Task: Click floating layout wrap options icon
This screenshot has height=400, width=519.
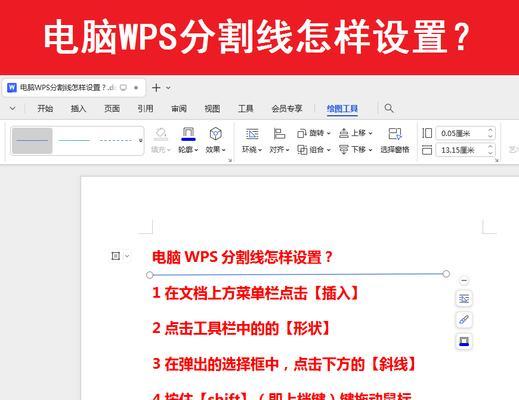Action: coord(464,298)
